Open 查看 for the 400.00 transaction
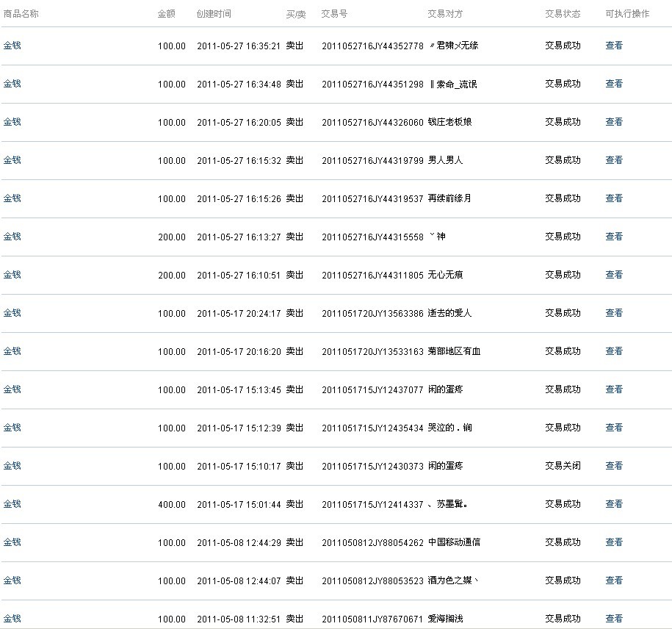This screenshot has width=672, height=629. click(613, 504)
